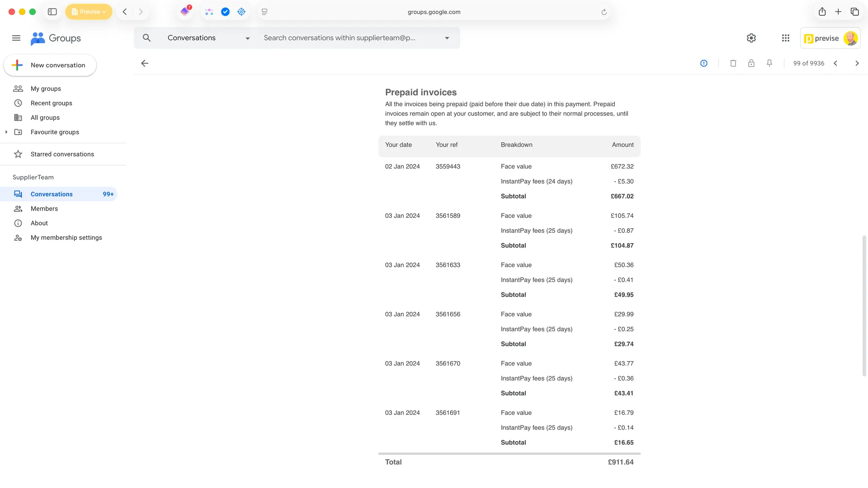Click the lock conversation icon
The image size is (868, 488).
(751, 63)
